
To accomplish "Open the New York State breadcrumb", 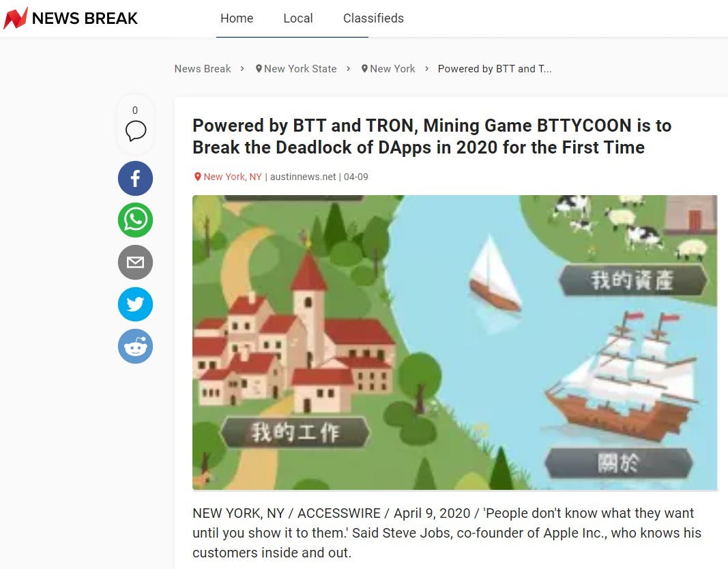I will click(300, 69).
